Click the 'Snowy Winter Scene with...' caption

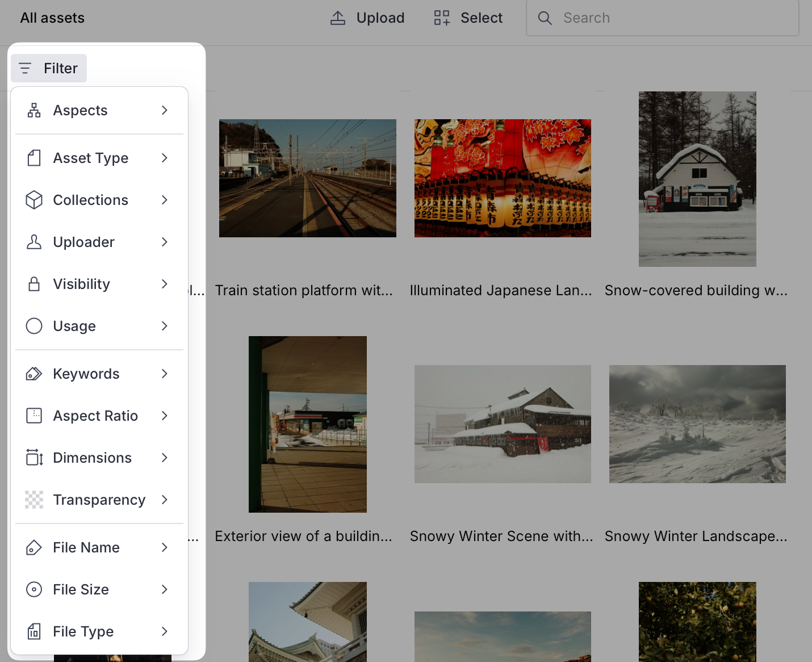coord(501,536)
